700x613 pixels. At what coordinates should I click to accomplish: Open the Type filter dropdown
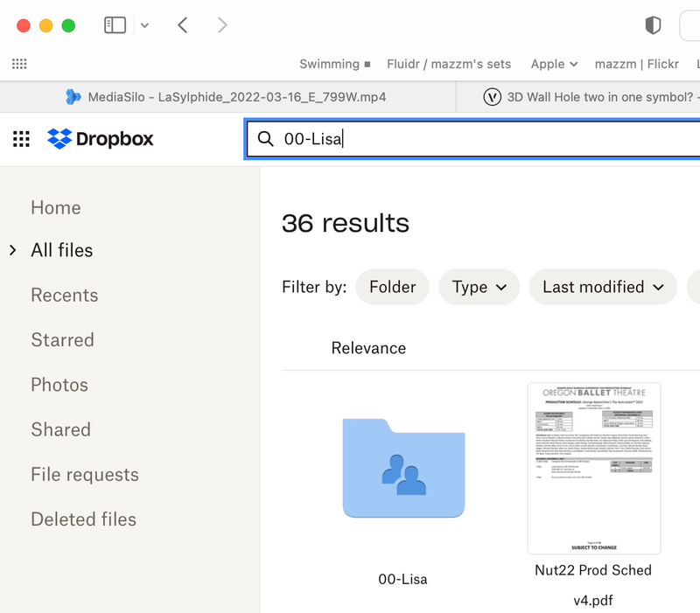click(x=479, y=287)
